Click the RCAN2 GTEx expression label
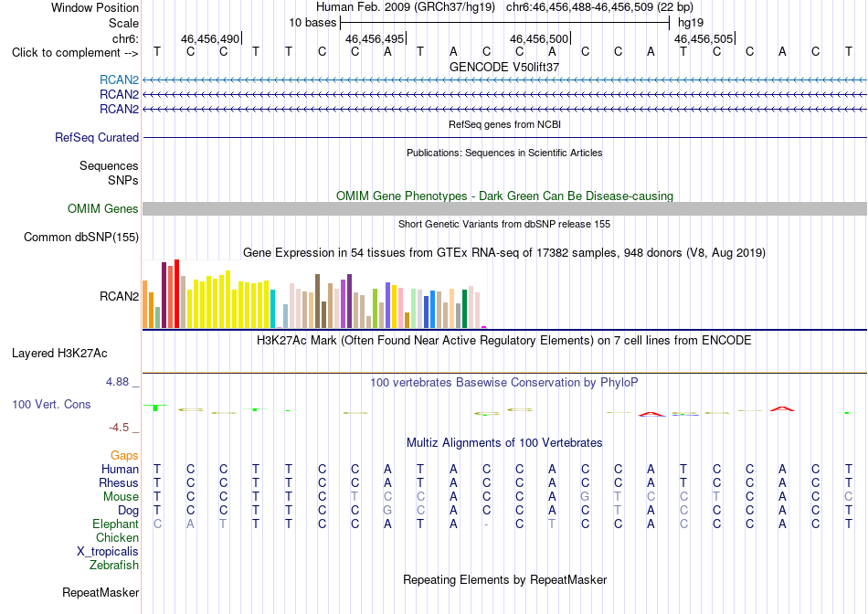868x614 pixels. (x=119, y=296)
